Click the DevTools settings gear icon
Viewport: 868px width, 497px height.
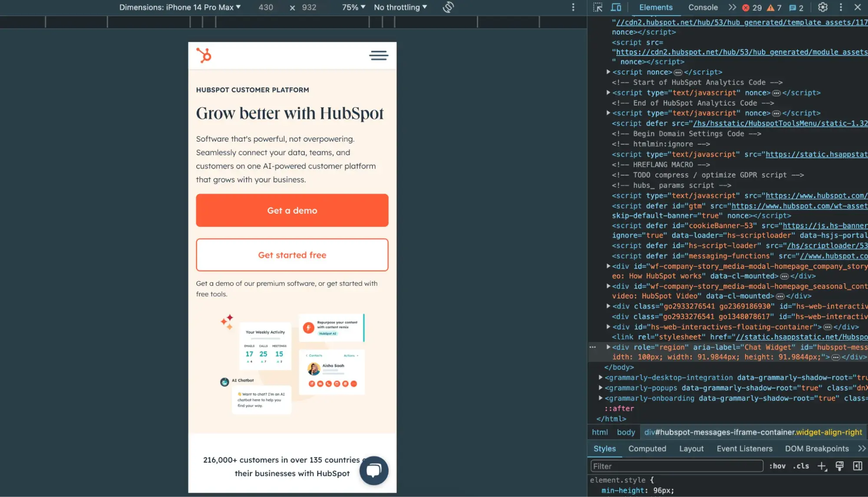[x=823, y=7]
